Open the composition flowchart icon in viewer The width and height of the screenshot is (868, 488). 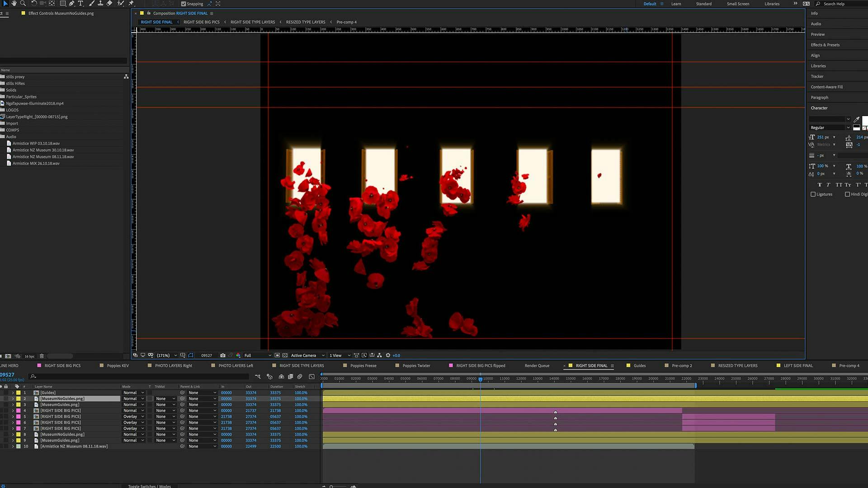tap(380, 356)
